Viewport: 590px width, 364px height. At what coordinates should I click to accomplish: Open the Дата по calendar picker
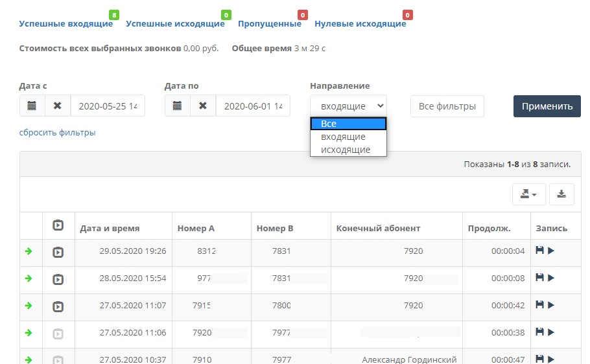coord(177,106)
